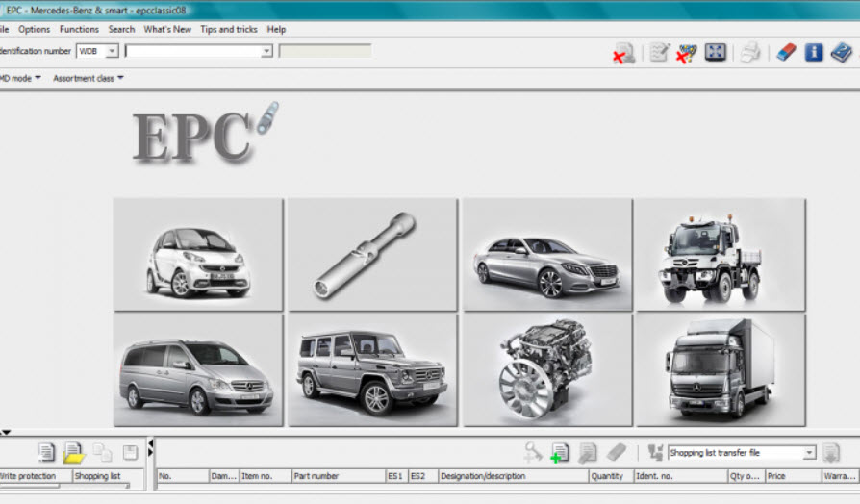Click the printer icon
Screen dimensions: 860x504
click(x=749, y=53)
